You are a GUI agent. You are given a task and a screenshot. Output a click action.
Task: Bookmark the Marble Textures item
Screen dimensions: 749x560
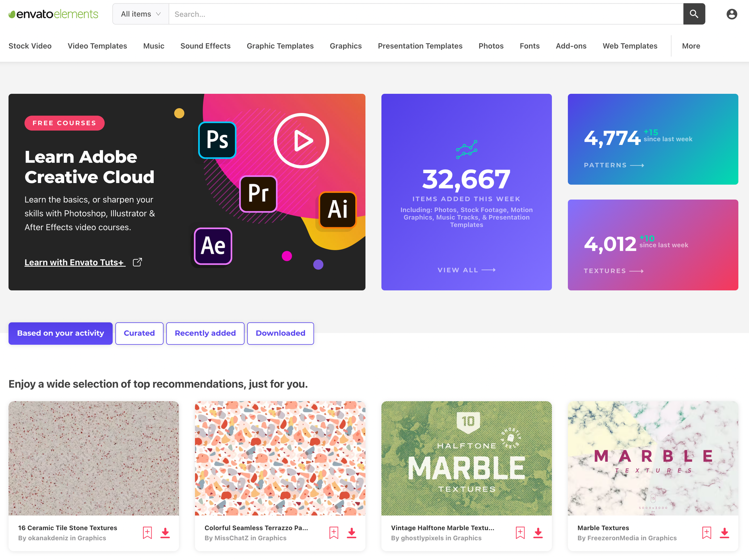coord(706,532)
